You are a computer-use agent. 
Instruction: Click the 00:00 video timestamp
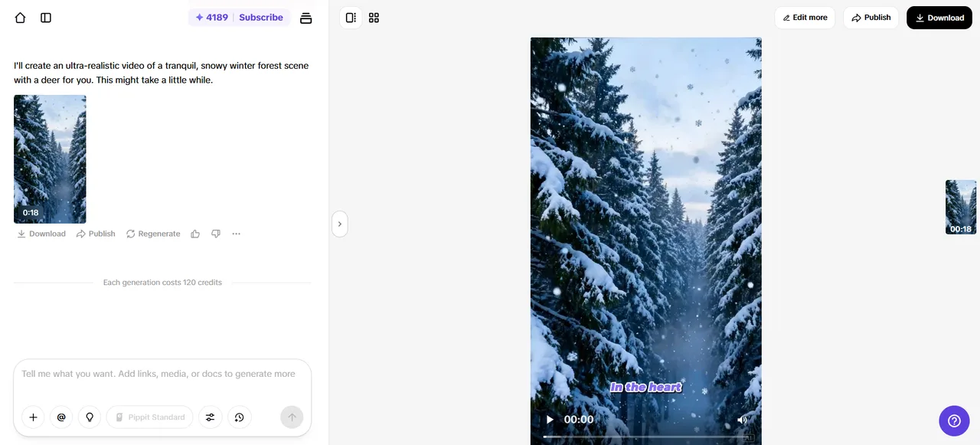pos(579,420)
